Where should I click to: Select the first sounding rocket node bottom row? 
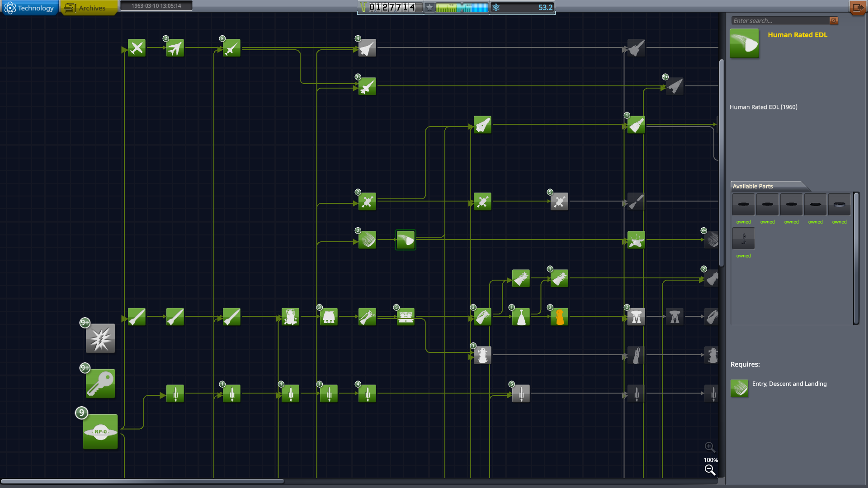[x=175, y=394]
